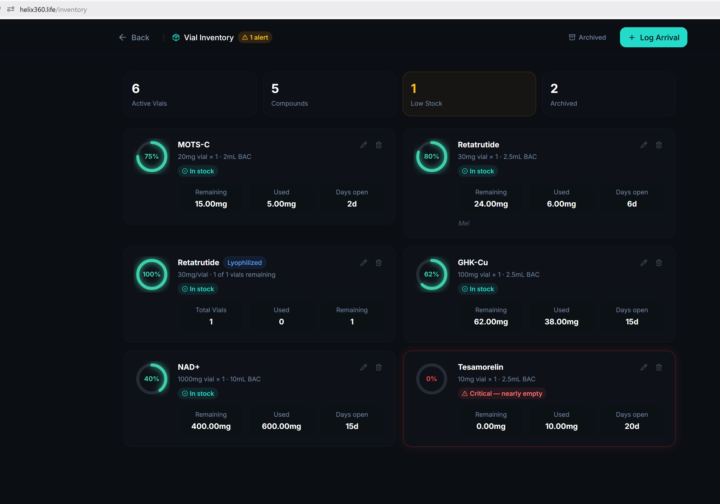Click the 600.00mg used value

click(x=281, y=427)
